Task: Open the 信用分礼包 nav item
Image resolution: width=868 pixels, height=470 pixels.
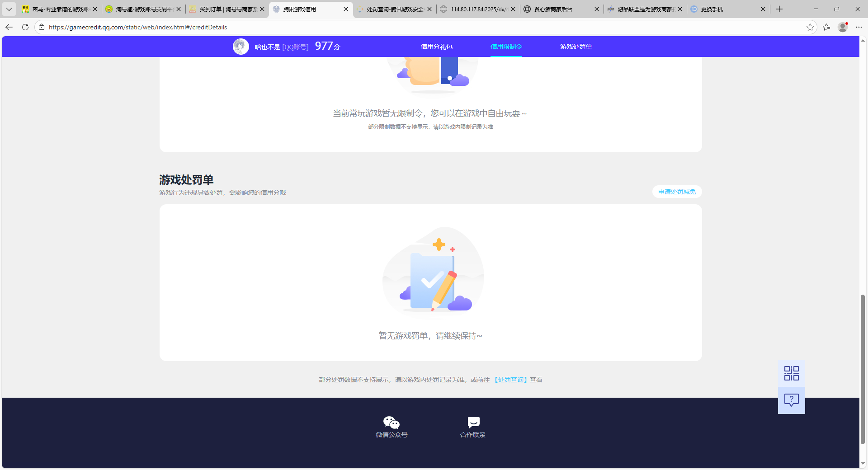Action: click(436, 47)
